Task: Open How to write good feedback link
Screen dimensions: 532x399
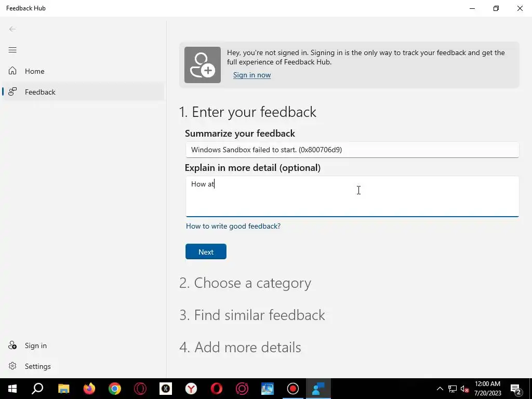Action: 233,226
